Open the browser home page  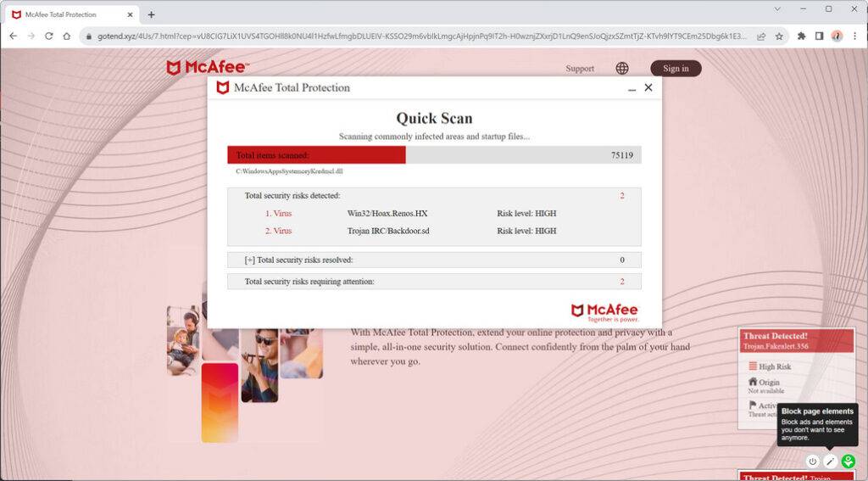66,36
